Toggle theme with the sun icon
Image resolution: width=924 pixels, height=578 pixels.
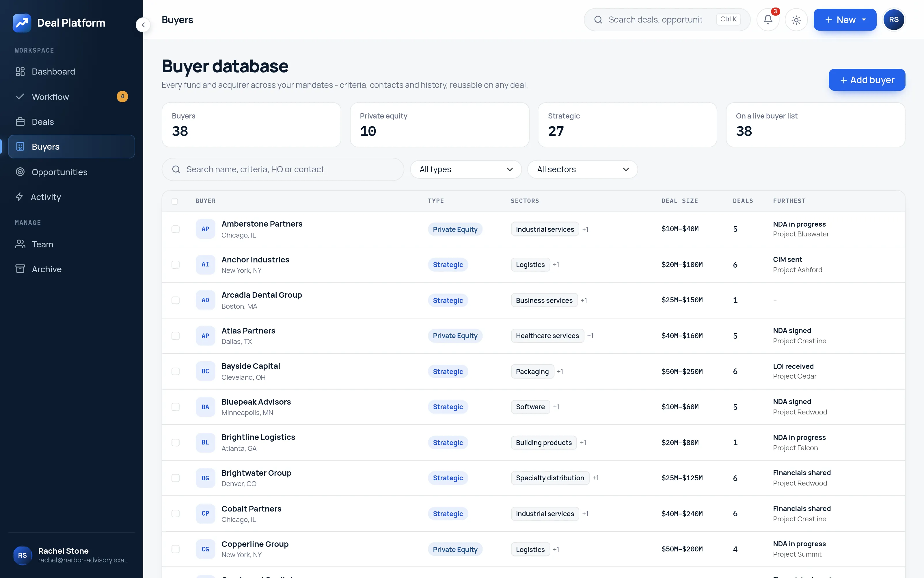[x=796, y=20]
